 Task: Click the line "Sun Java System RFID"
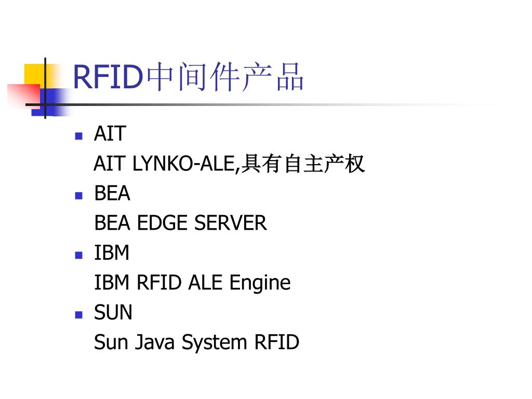click(197, 342)
